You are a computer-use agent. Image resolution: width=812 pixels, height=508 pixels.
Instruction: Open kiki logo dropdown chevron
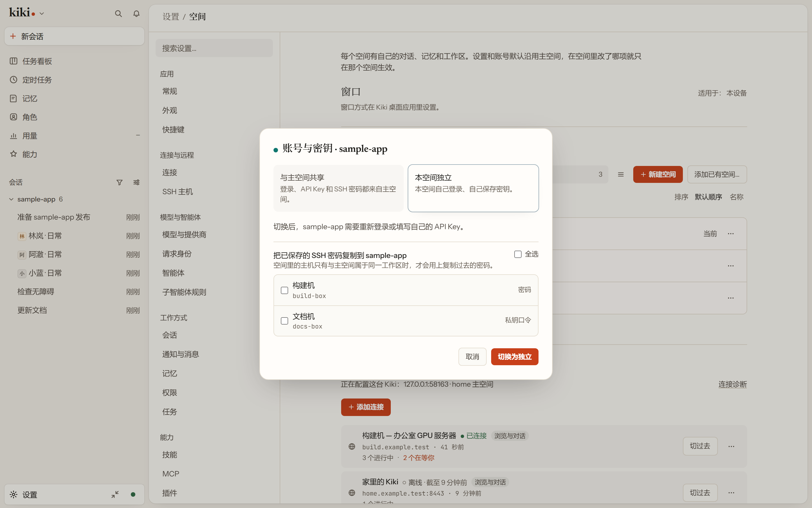pyautogui.click(x=42, y=14)
